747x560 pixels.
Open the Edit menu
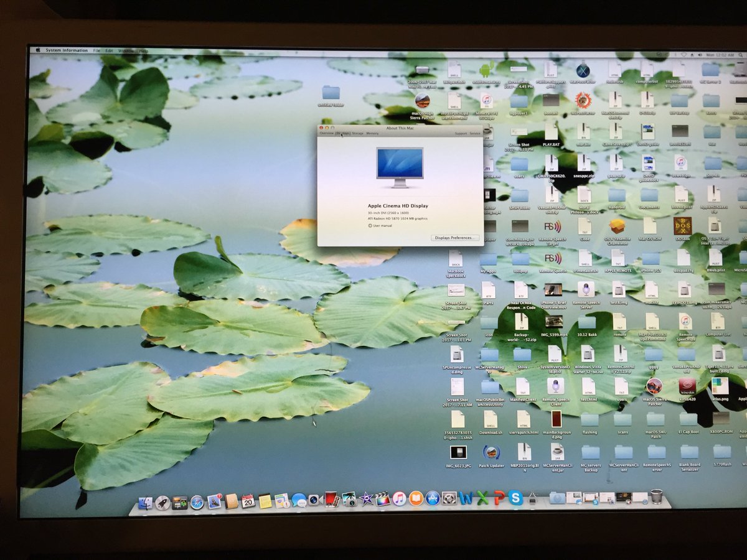pos(110,50)
